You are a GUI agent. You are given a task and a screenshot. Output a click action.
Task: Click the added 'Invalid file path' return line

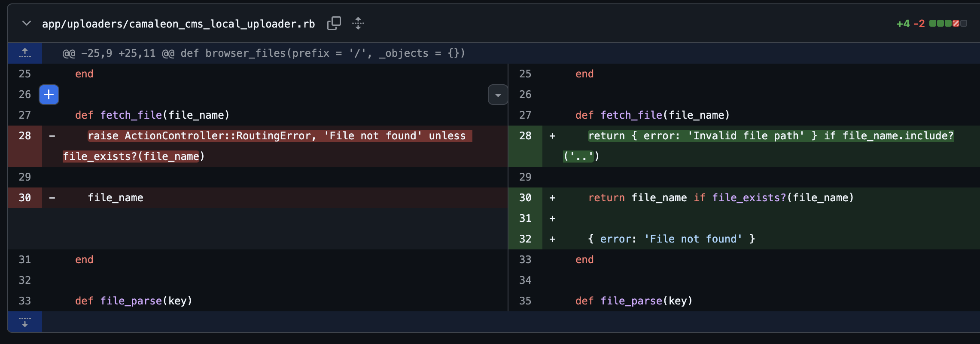[x=761, y=146]
